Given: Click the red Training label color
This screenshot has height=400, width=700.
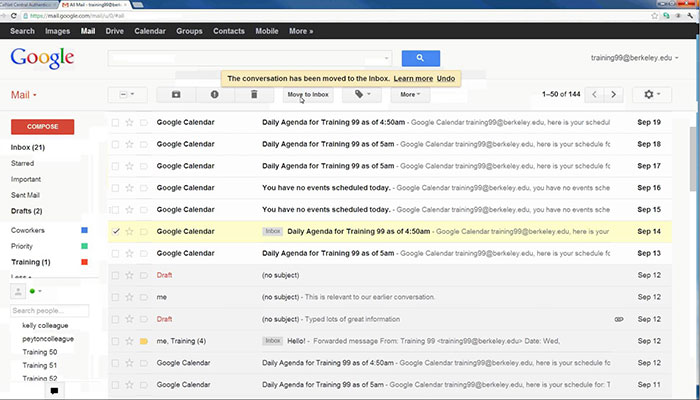Looking at the screenshot, I should click(84, 262).
